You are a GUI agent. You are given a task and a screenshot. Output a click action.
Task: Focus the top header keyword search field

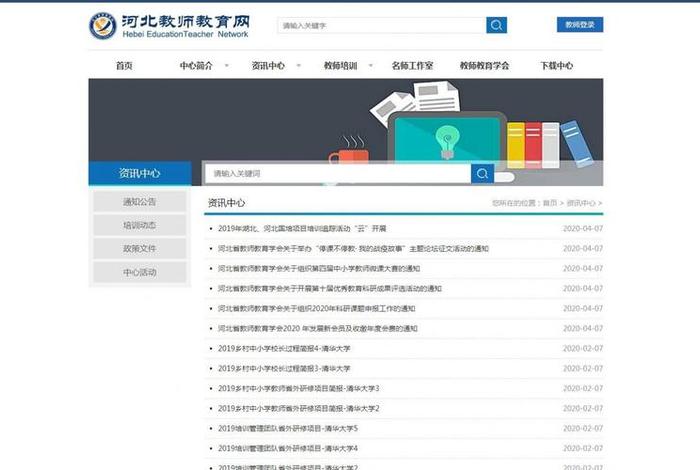(382, 25)
